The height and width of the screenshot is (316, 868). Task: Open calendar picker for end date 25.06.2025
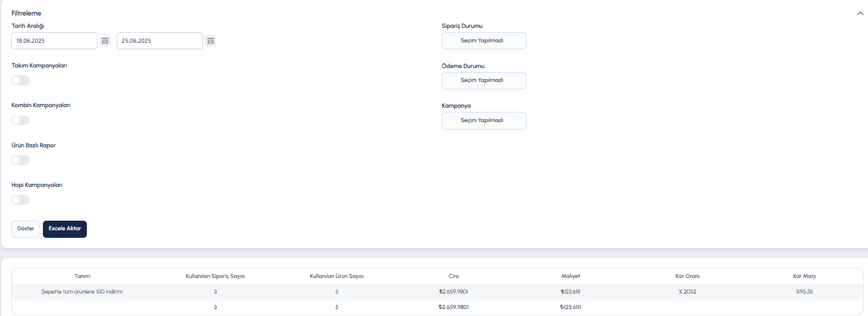pyautogui.click(x=211, y=41)
